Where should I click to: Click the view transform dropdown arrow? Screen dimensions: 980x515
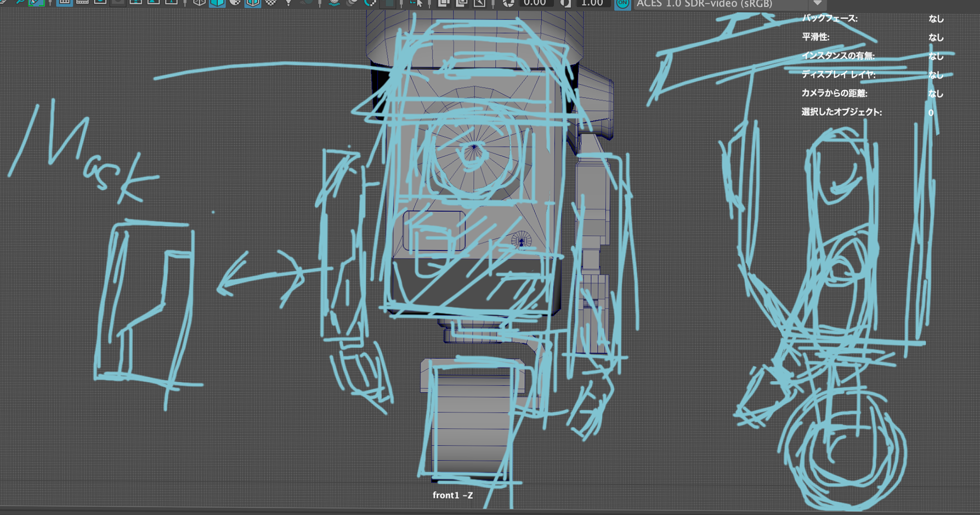[818, 3]
